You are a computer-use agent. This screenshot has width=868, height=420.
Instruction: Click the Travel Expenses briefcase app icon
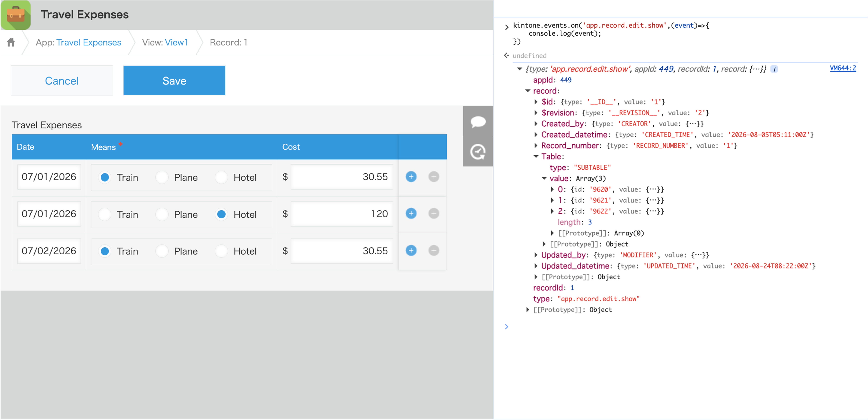(x=16, y=15)
